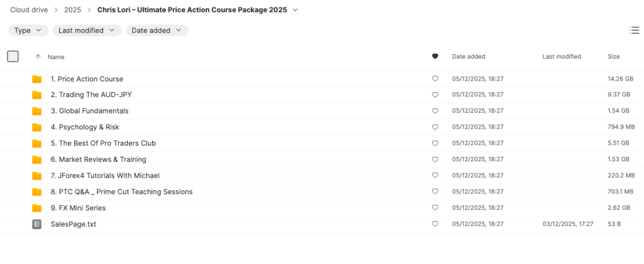Navigate to the 2025 breadcrumb folder
644x264 pixels.
click(72, 10)
